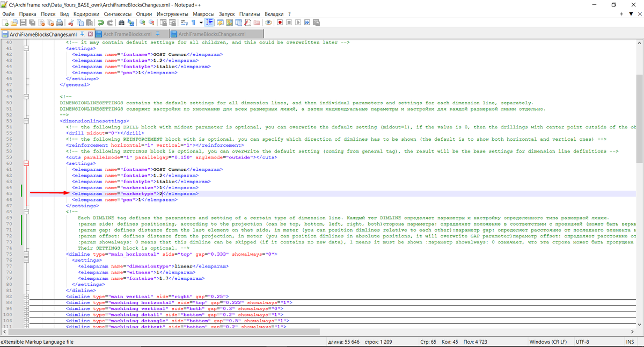Viewport: 644px width, 347px height.
Task: Open the Function List panel icon
Action: coord(247,23)
